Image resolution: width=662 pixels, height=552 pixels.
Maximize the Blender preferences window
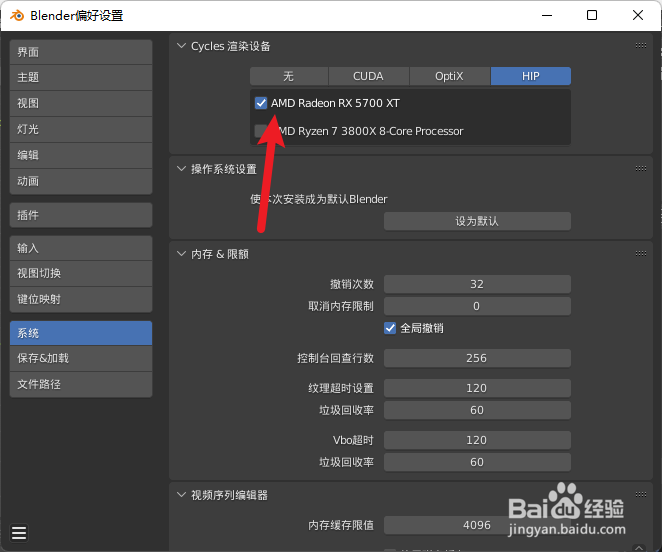(x=592, y=15)
